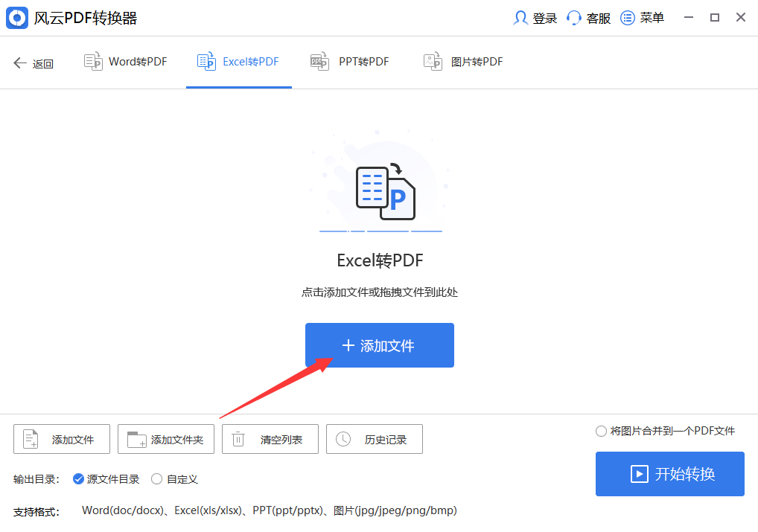Select 自定义 output directory radio

click(156, 479)
